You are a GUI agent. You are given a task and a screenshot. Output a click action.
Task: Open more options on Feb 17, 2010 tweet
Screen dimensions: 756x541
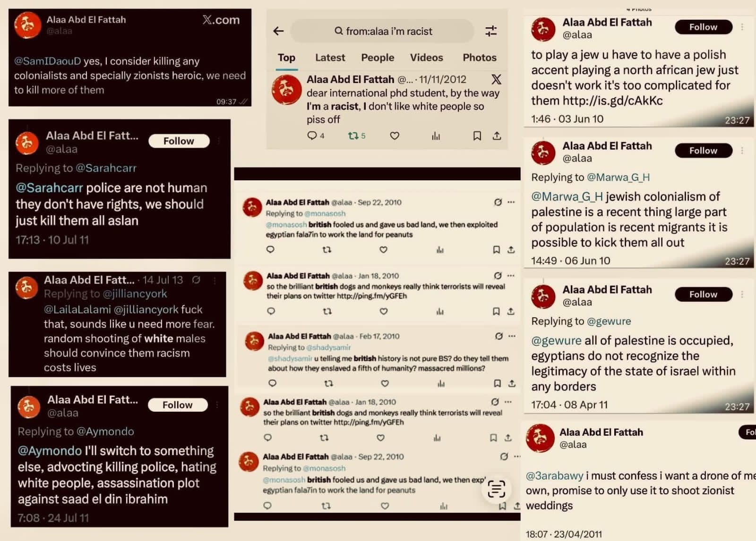(x=512, y=336)
